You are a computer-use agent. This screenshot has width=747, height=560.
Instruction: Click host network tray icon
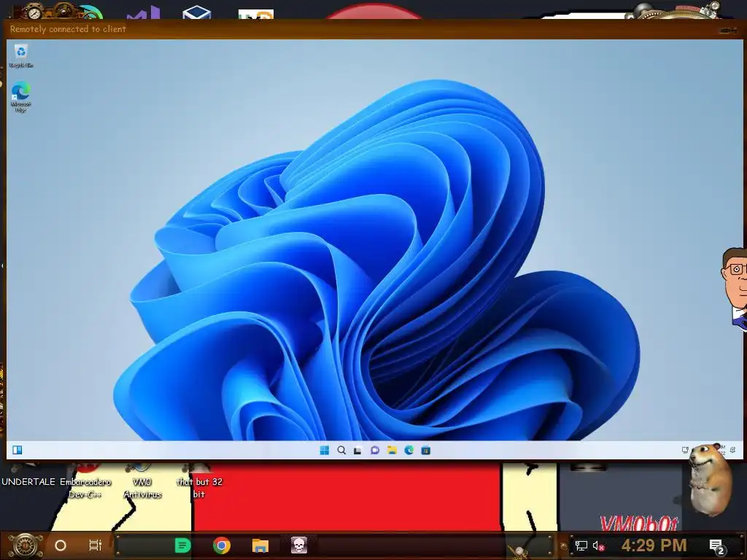(581, 545)
